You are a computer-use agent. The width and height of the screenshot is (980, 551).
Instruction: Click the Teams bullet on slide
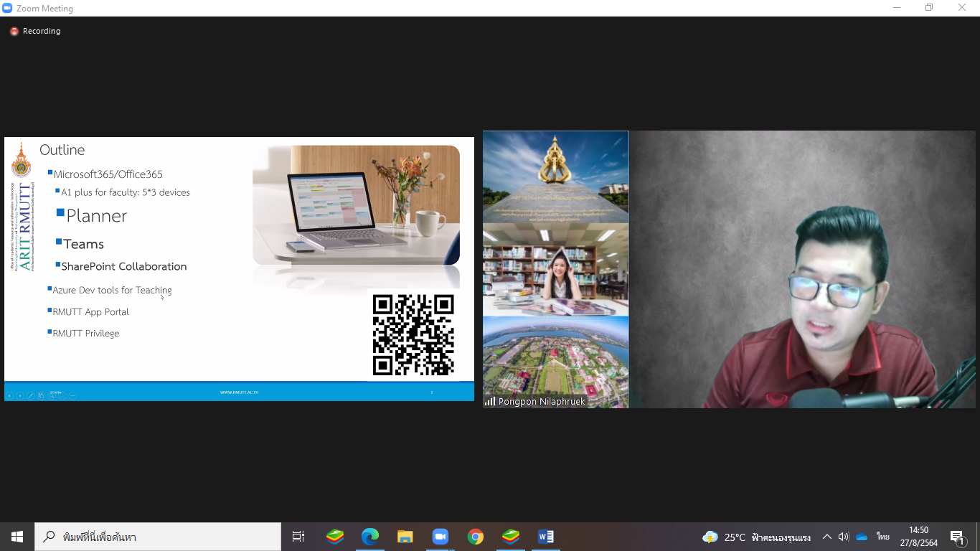coord(83,244)
